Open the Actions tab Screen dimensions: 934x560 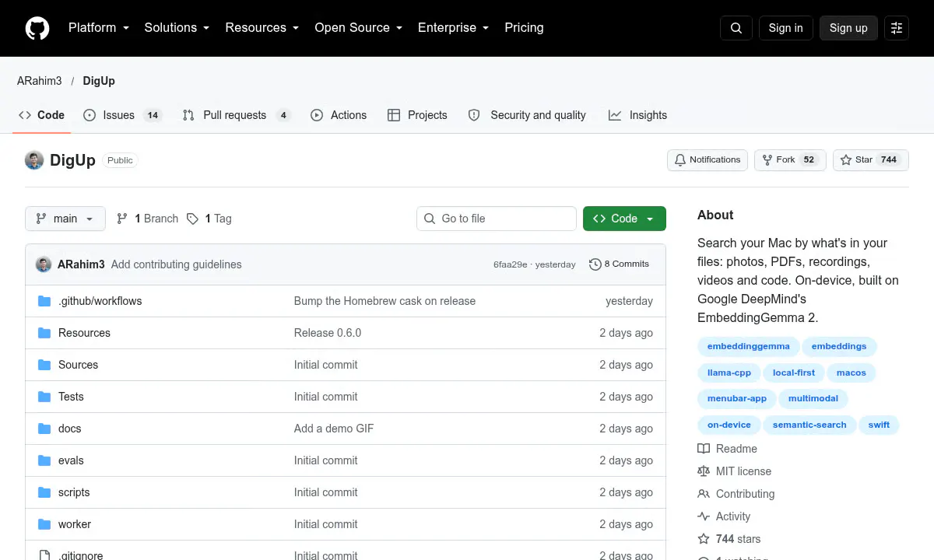339,115
